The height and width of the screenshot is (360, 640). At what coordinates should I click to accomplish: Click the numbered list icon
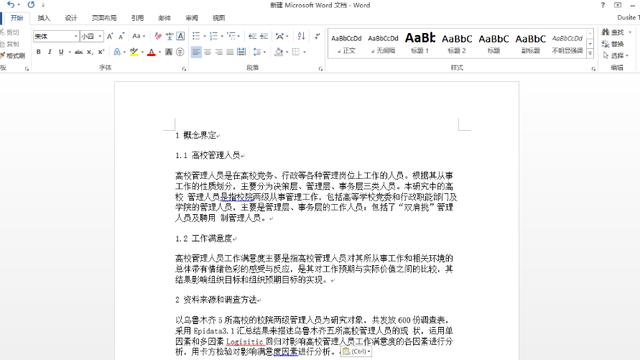[213, 36]
